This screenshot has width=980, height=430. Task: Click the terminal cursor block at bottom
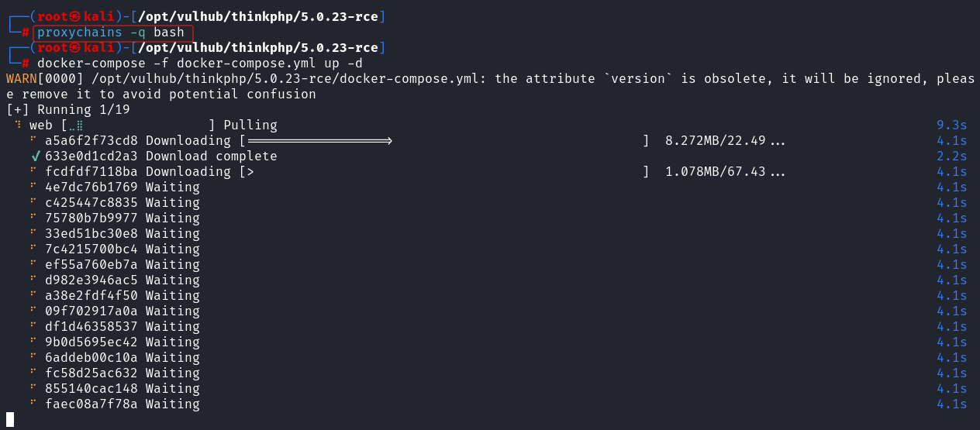10,419
